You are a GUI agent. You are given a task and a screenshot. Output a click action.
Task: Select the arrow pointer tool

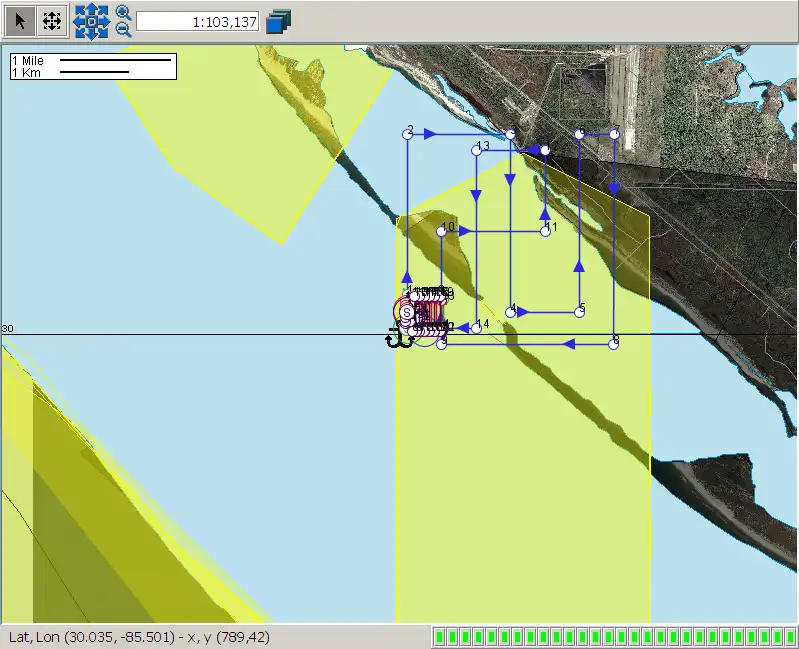(19, 21)
